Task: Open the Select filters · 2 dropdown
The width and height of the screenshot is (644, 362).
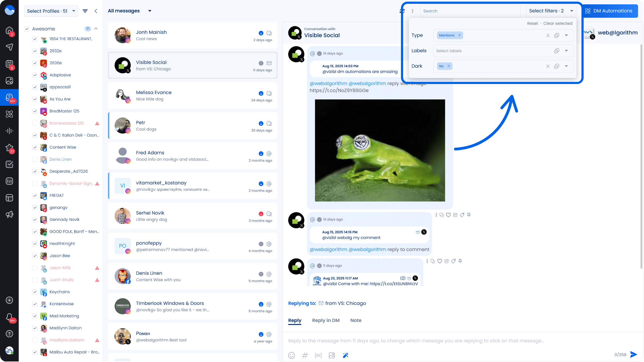Action: click(551, 11)
